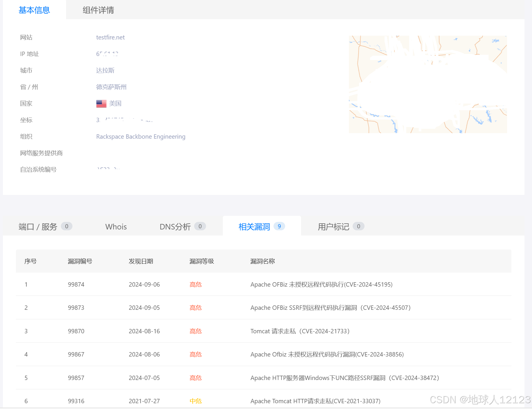Click the 德克萨斯州 state link

(x=111, y=87)
